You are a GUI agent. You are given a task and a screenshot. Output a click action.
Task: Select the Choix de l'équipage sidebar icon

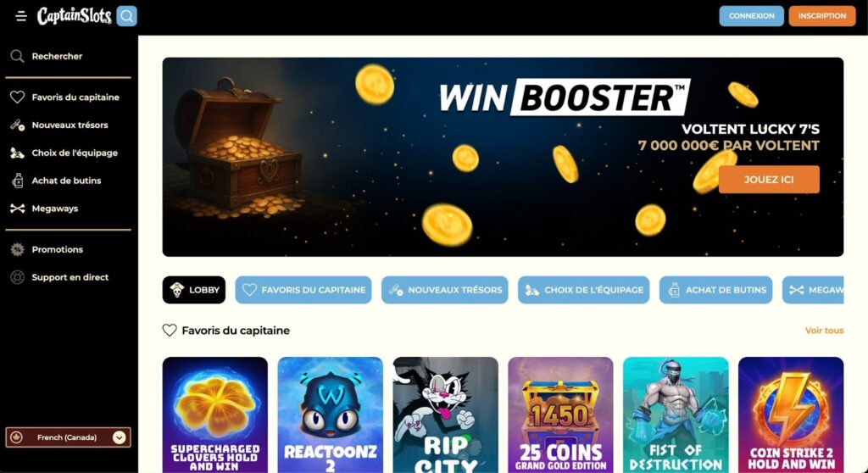[x=17, y=153]
